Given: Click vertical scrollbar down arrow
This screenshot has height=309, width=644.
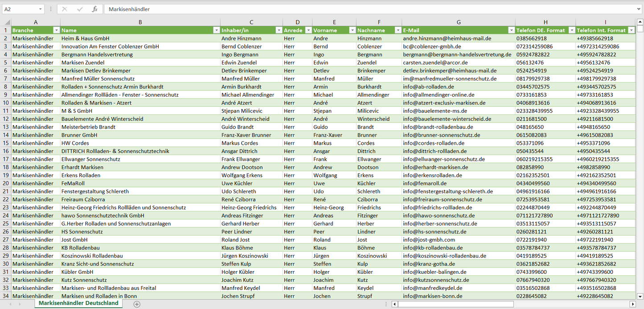Looking at the screenshot, I should (x=640, y=296).
